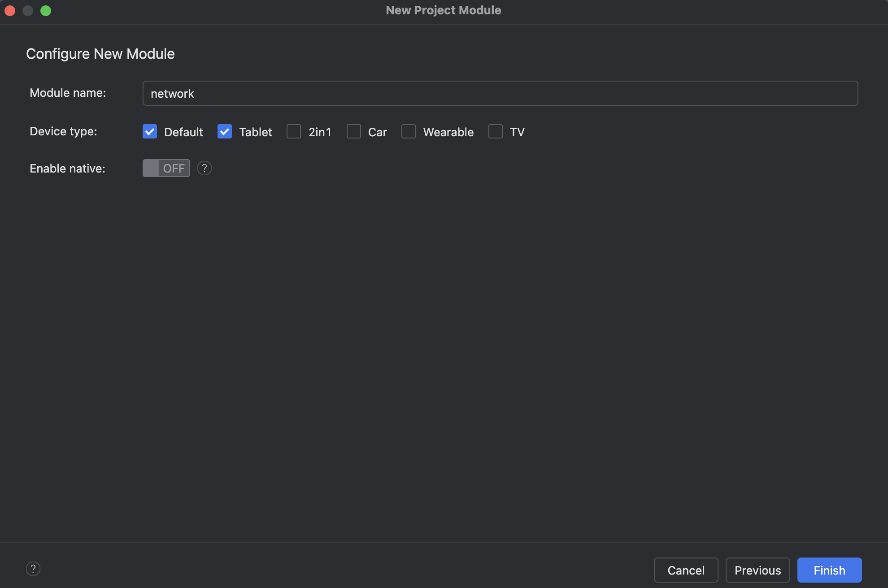Check the Car device type
Viewport: 888px width, 588px height.
point(354,132)
